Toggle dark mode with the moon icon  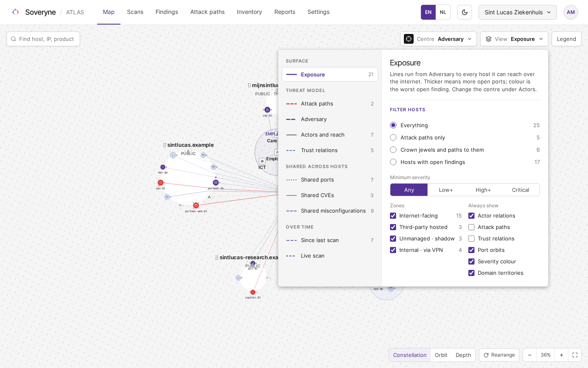pyautogui.click(x=465, y=12)
